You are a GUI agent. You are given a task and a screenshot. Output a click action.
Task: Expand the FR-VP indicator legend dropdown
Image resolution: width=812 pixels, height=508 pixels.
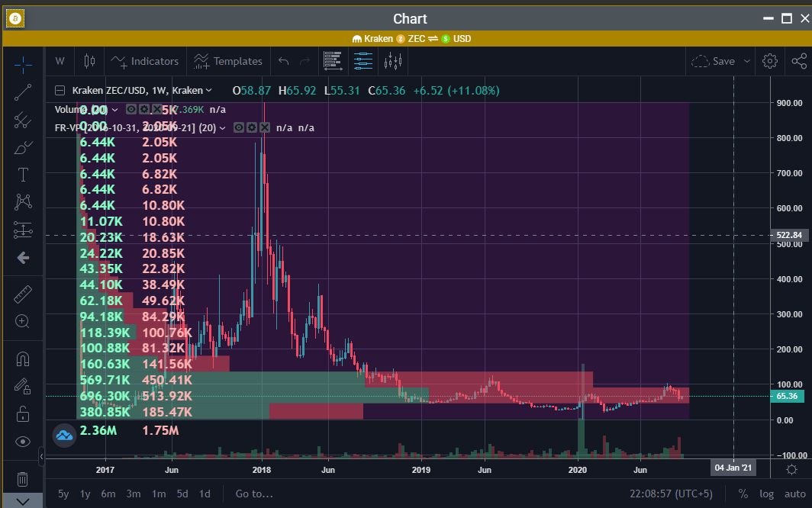point(222,128)
